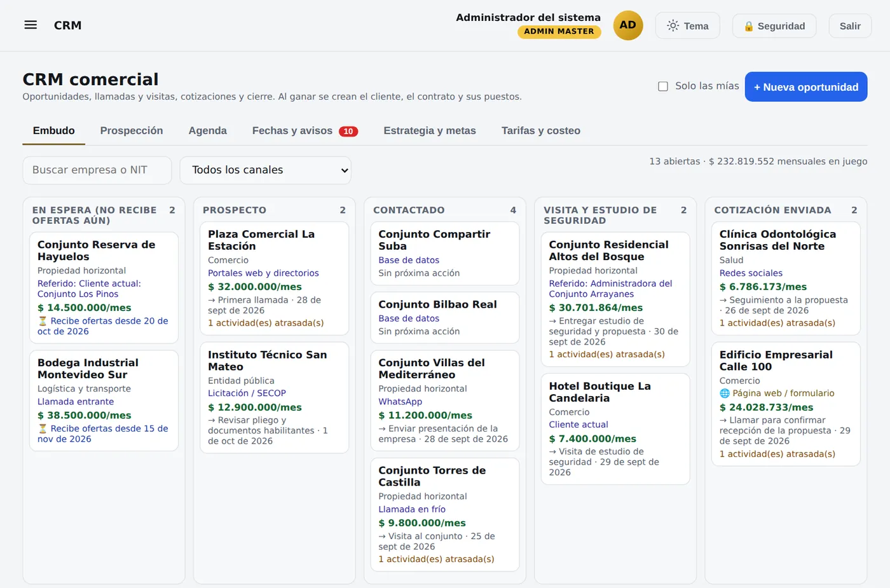Viewport: 890px width, 588px height.
Task: Click the CRM title in header
Action: click(x=67, y=25)
